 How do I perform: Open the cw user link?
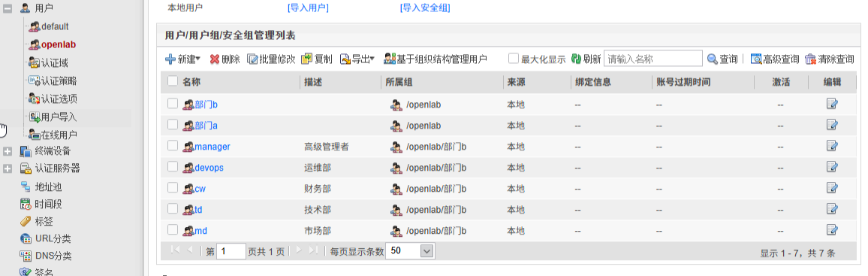[x=200, y=189]
